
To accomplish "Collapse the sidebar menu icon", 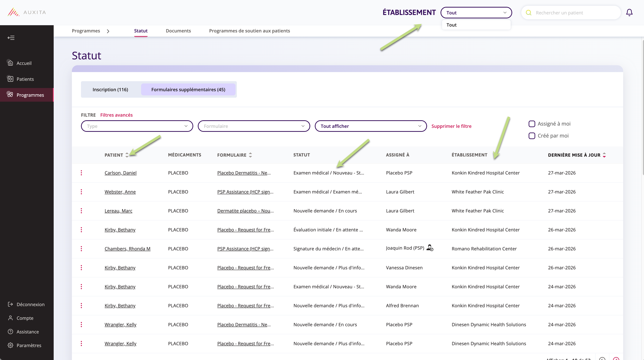I will 11,38.
